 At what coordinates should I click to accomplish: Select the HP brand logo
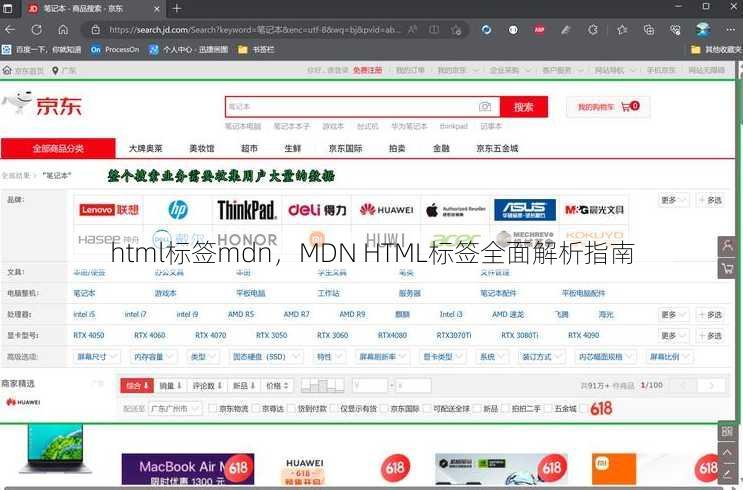pyautogui.click(x=178, y=209)
